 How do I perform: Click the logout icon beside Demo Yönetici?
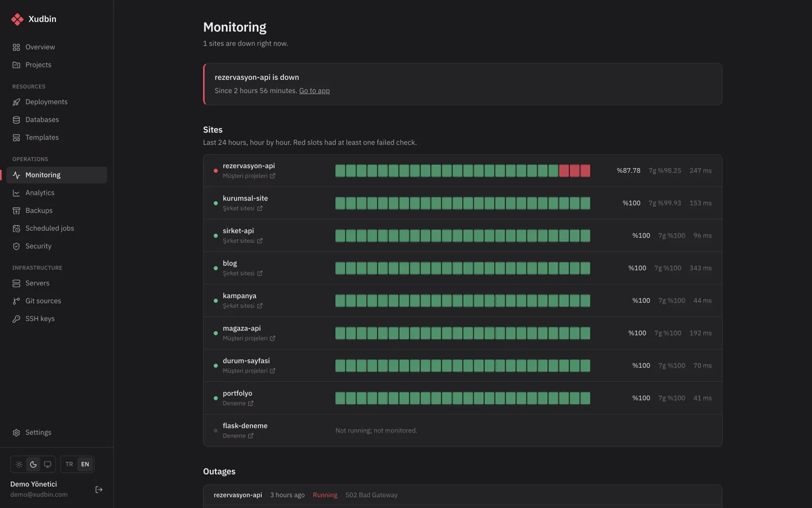coord(99,490)
